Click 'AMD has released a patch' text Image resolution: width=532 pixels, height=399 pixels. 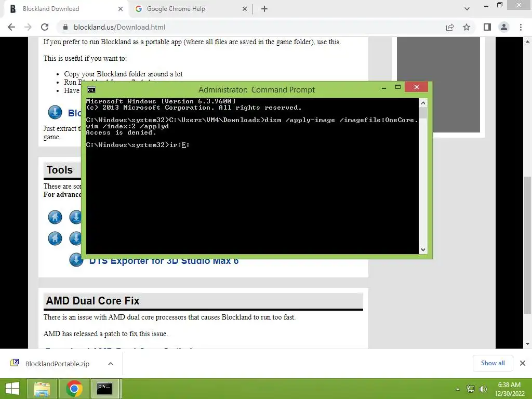pos(105,334)
